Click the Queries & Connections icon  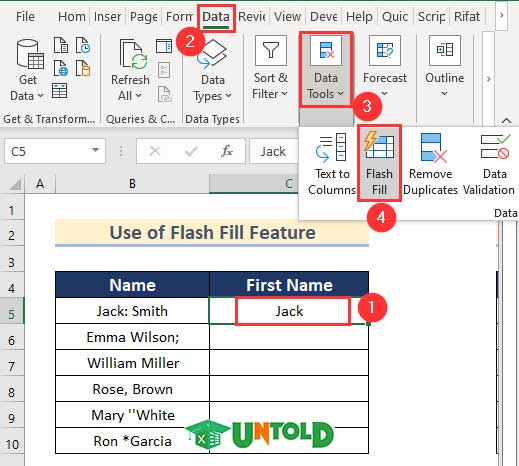(164, 46)
